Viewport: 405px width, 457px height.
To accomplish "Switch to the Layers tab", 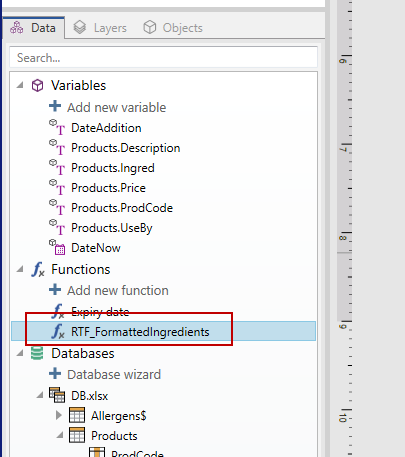I will click(100, 28).
